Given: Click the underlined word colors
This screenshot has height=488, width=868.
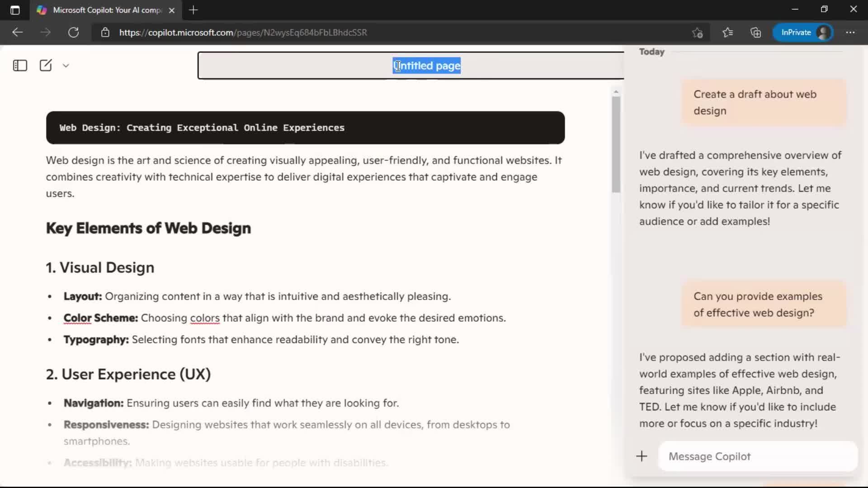Looking at the screenshot, I should (x=205, y=318).
